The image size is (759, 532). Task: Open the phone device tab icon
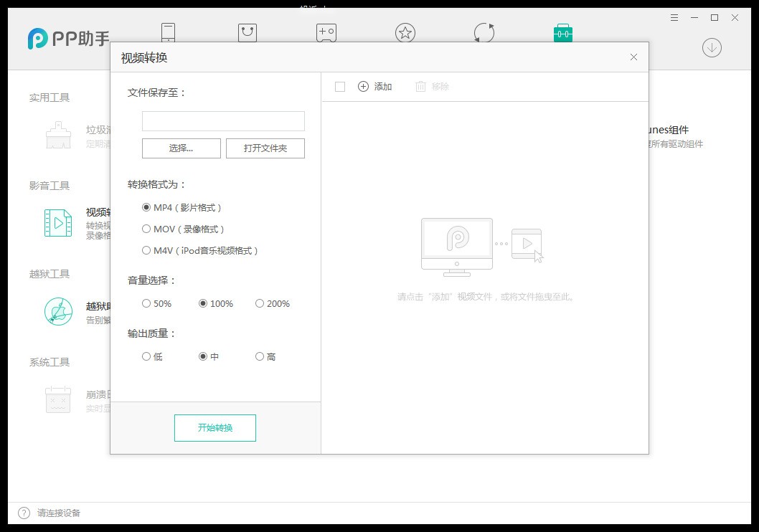click(168, 32)
